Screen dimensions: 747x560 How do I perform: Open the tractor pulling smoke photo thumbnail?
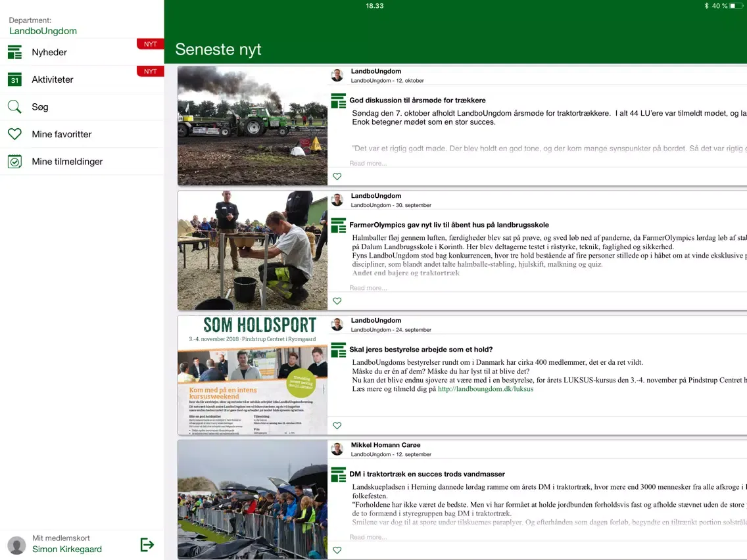253,126
